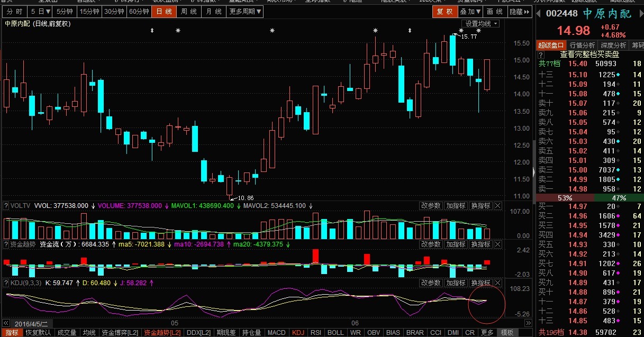The image size is (644, 337).
Task: Click the help icon beside VOLTV indicator
Action: coord(6,206)
